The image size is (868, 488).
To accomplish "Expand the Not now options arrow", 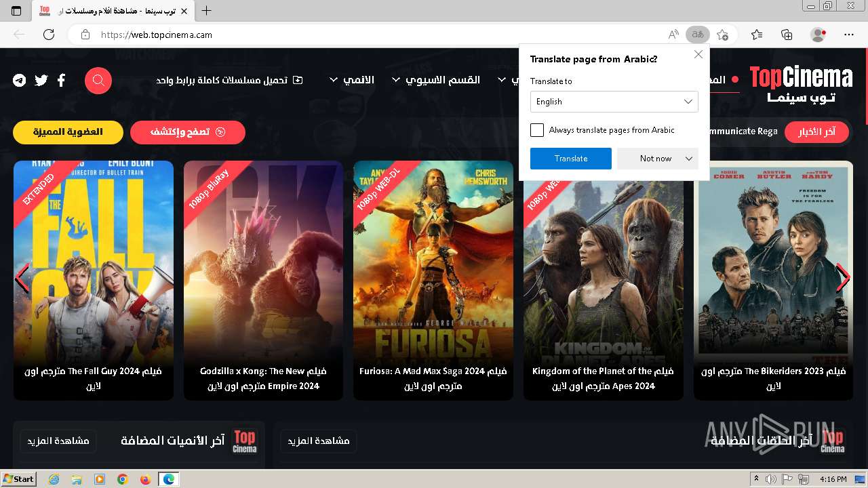I will pos(689,159).
